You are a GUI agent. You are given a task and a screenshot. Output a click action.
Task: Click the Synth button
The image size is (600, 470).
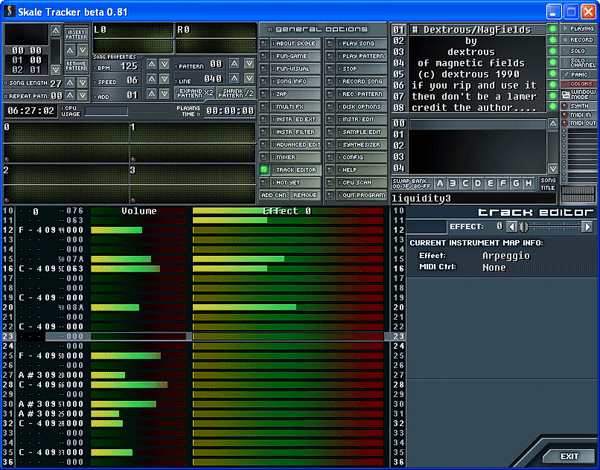tap(578, 106)
